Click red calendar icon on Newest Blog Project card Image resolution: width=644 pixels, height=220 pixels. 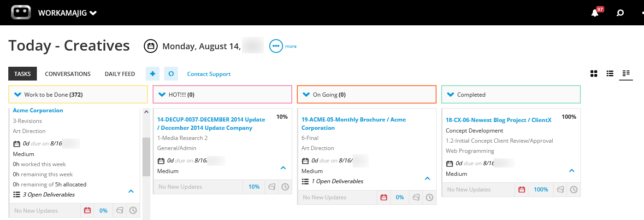coord(522,190)
